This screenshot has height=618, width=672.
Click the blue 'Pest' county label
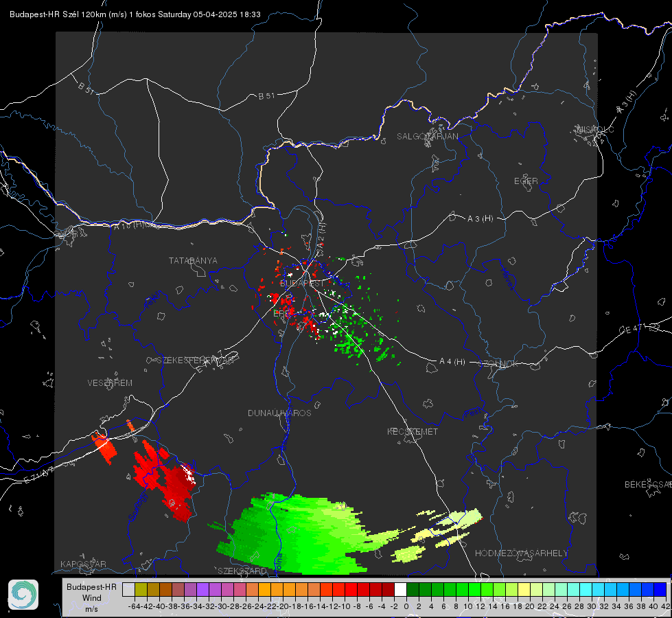(x=473, y=413)
